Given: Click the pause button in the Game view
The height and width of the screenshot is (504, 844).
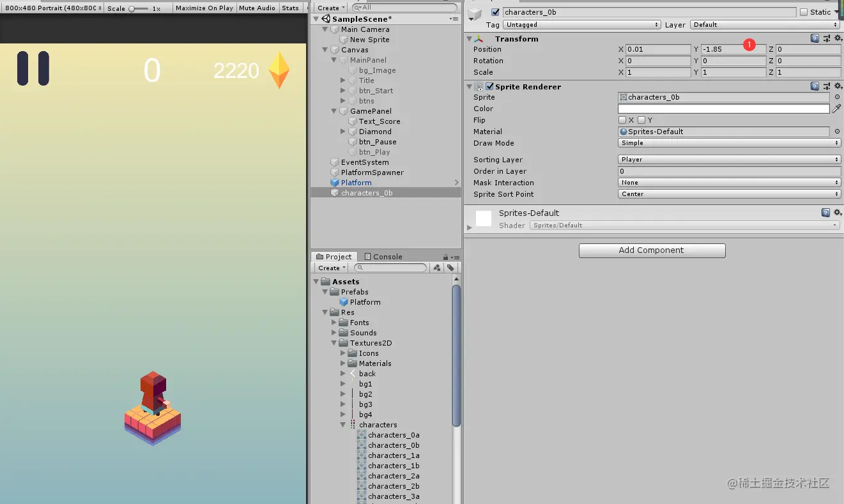Looking at the screenshot, I should (x=33, y=68).
